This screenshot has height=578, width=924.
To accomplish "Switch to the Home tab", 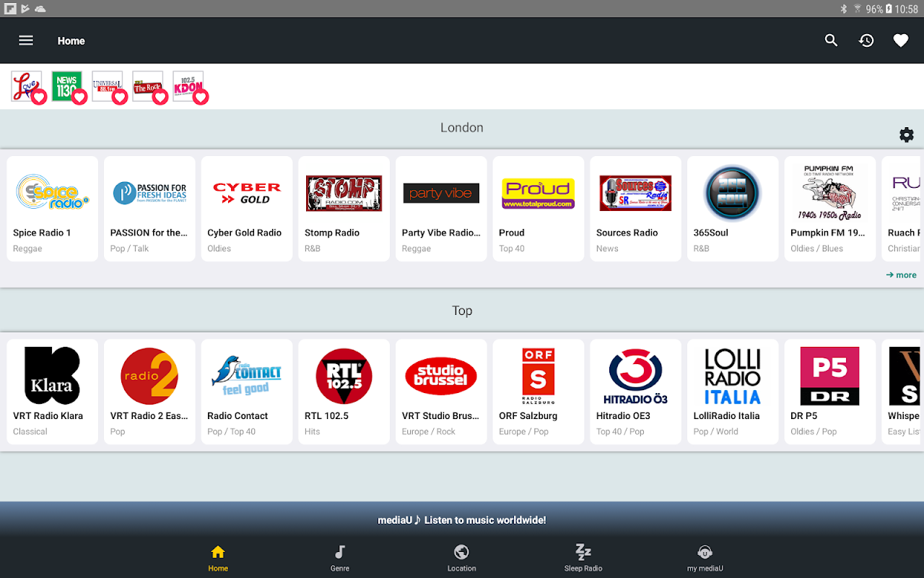I will pyautogui.click(x=218, y=558).
